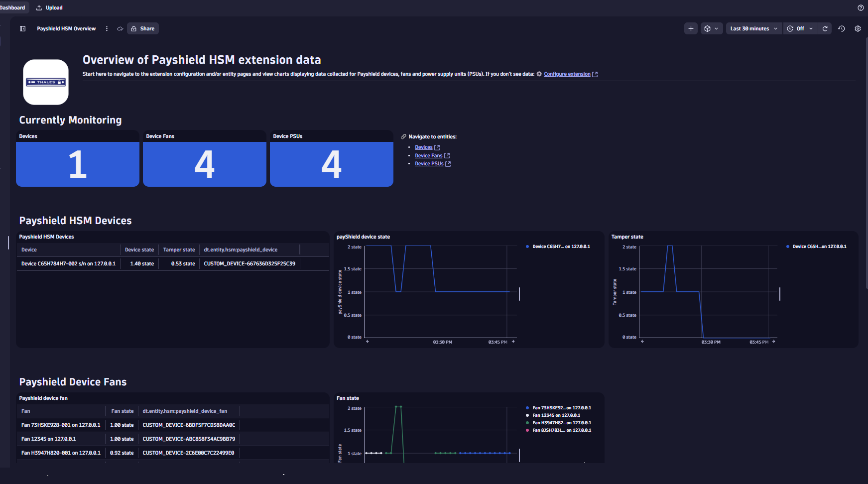The height and width of the screenshot is (484, 868).
Task: Pan Tamper state chart backward arrow
Action: coord(642,342)
